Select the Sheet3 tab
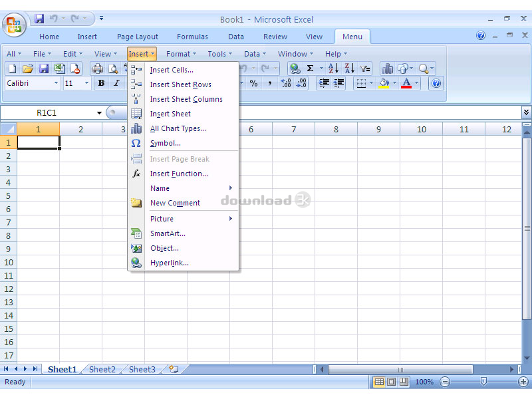Viewport: 532px width, 399px height. 142,369
